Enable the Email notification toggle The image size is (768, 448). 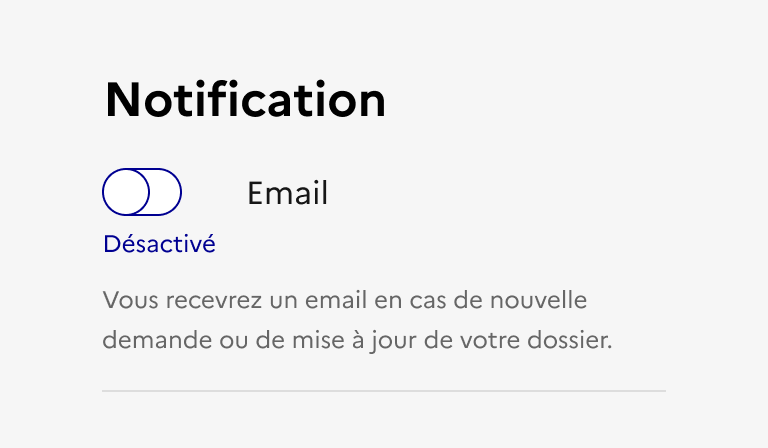coord(142,192)
